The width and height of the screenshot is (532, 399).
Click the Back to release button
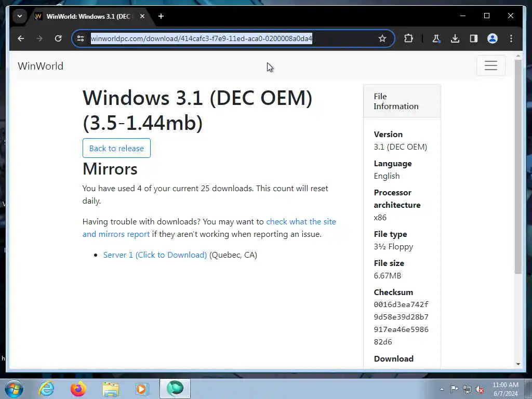tap(116, 148)
